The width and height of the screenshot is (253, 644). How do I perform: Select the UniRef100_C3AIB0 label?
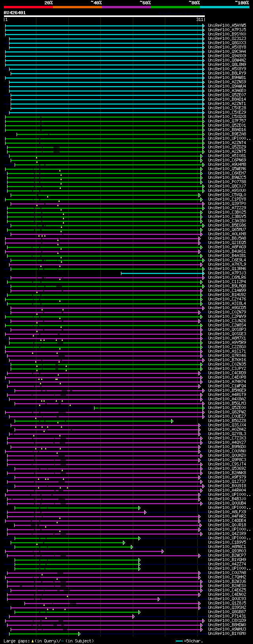227,221
